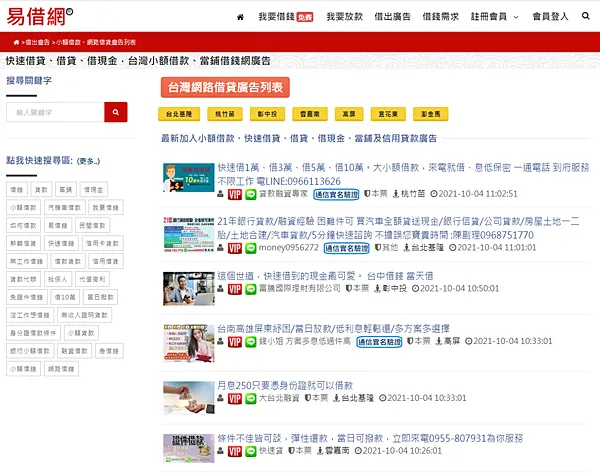The image size is (600, 473).
Task: Click the LINE icon for 錢小姐 listing
Action: tap(251, 342)
